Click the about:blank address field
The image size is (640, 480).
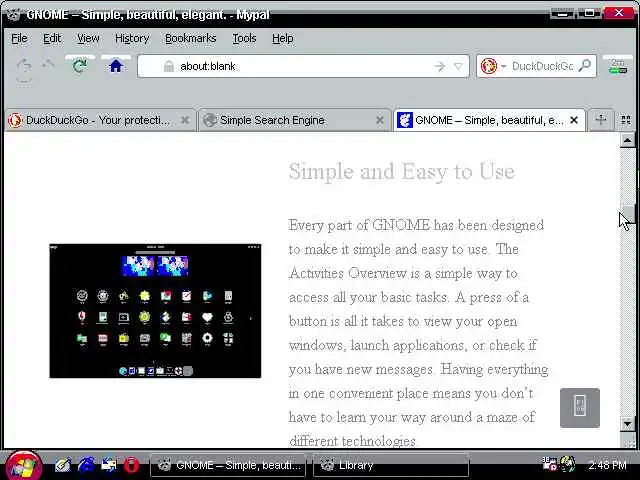[x=302, y=66]
